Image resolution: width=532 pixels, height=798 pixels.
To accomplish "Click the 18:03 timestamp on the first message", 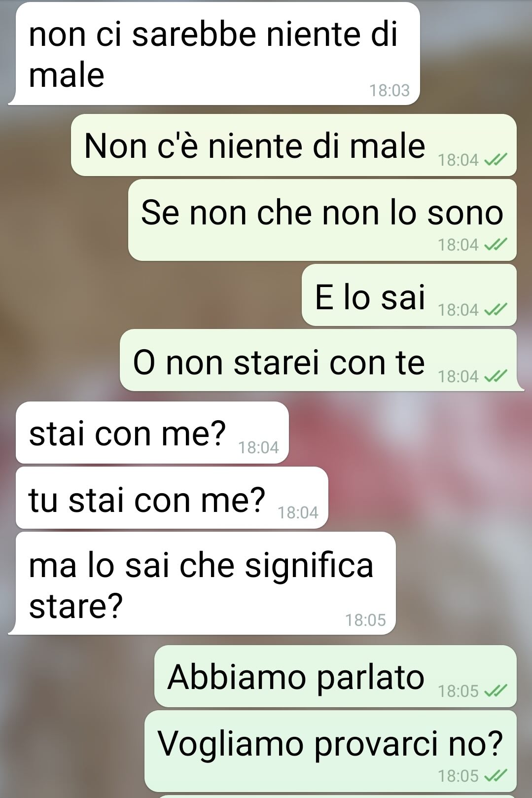I will (x=390, y=90).
